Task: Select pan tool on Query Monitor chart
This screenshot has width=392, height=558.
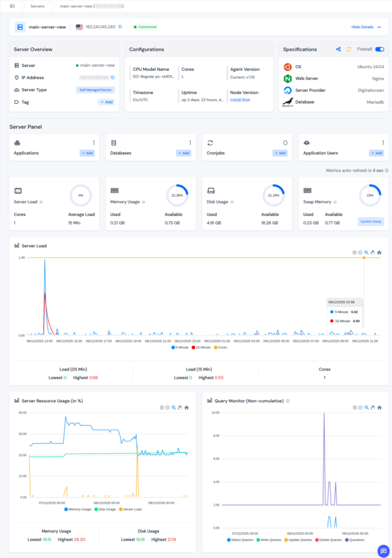Action: [x=372, y=408]
